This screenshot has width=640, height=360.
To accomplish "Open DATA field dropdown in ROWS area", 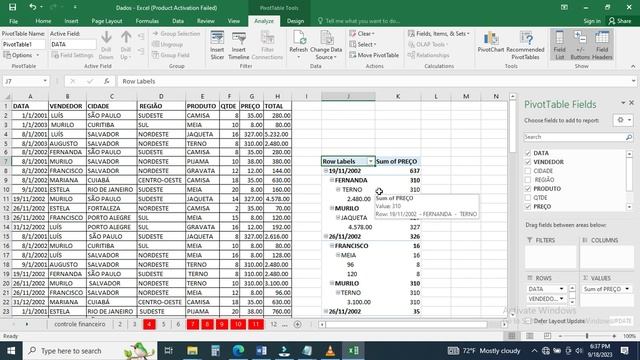I will pyautogui.click(x=562, y=289).
